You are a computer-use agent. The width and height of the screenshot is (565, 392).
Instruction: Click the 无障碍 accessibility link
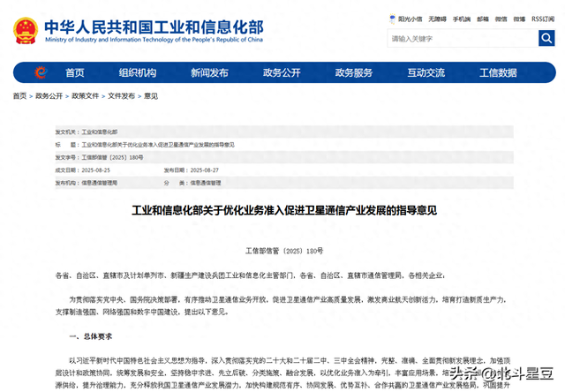pos(438,19)
